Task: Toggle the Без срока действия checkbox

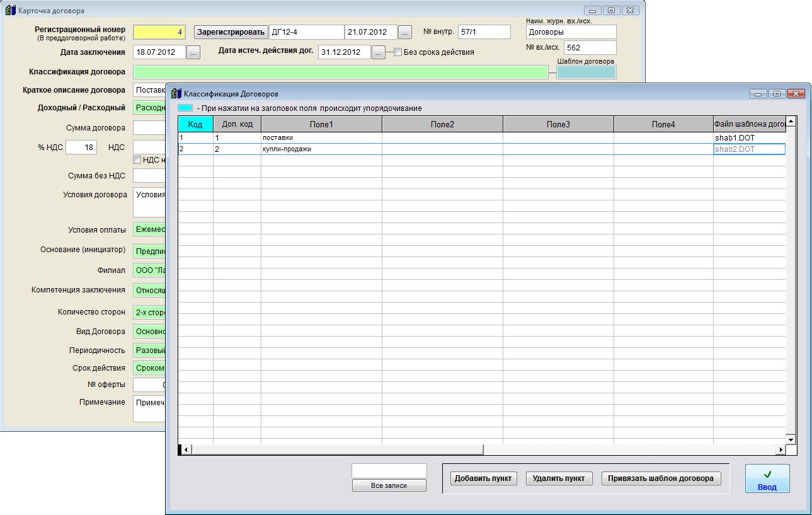Action: click(397, 52)
